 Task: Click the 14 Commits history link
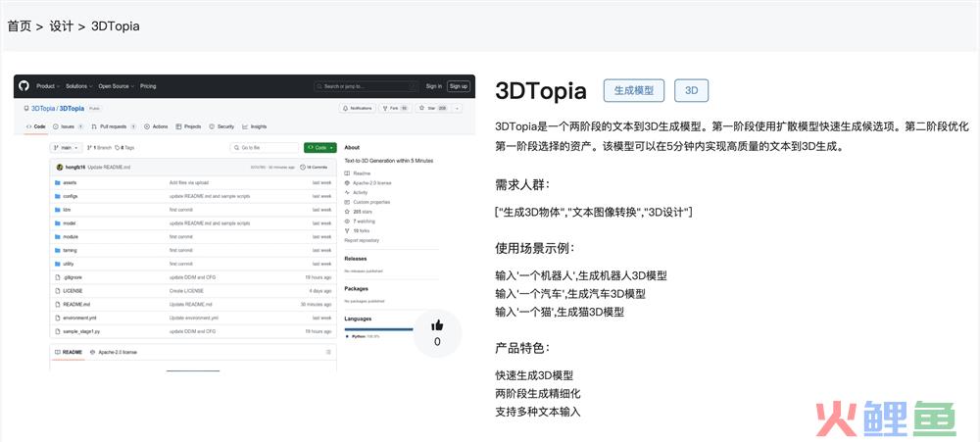coord(314,168)
